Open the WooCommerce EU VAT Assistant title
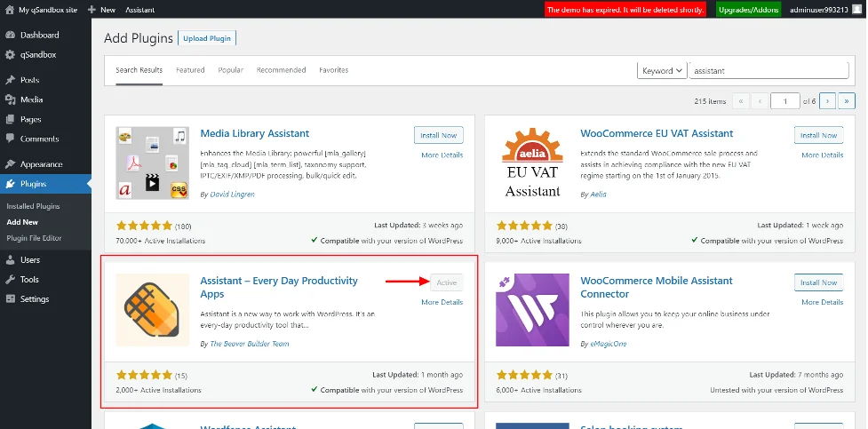Screen dimensions: 868x429 [x=657, y=133]
